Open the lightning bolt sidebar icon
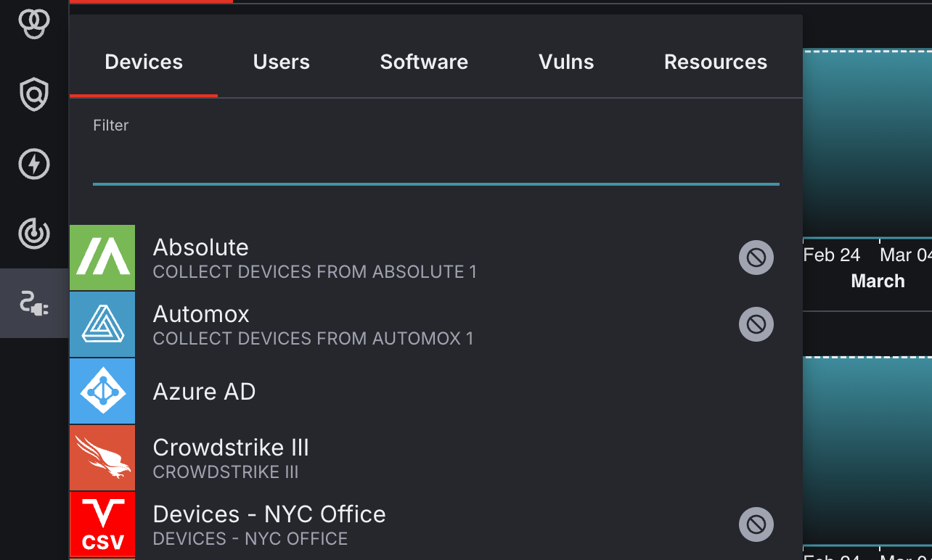Viewport: 932px width, 560px height. [x=34, y=164]
